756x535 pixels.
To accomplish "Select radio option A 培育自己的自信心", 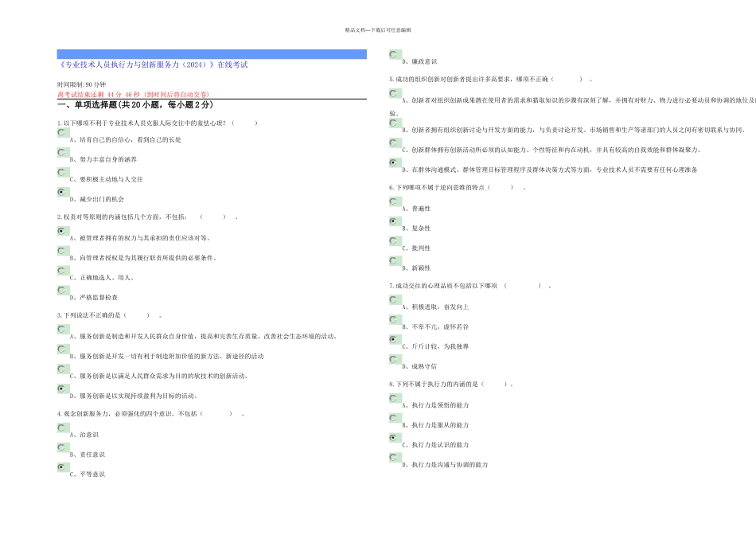I will click(x=61, y=132).
